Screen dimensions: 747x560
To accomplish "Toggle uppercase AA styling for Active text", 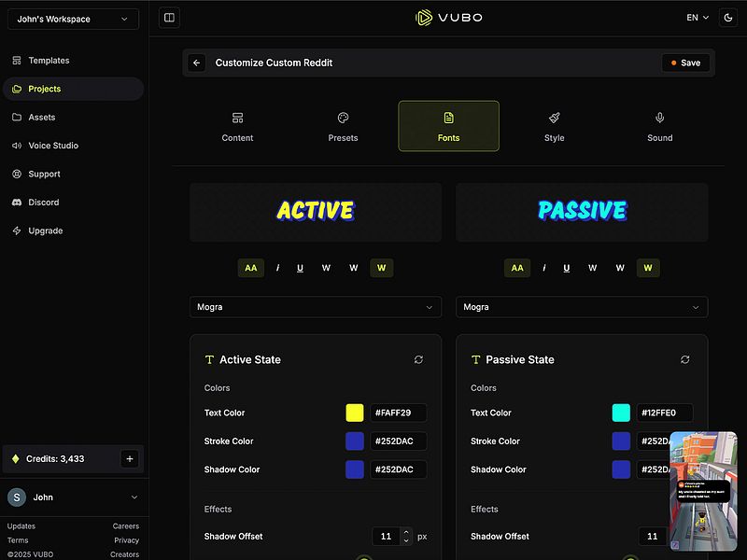I will tap(250, 268).
